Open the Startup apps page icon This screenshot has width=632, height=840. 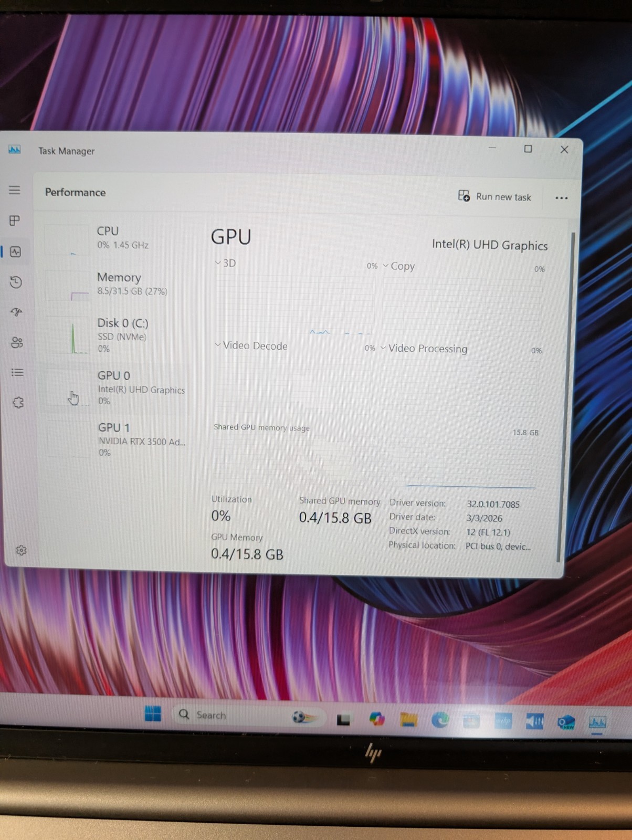click(17, 312)
